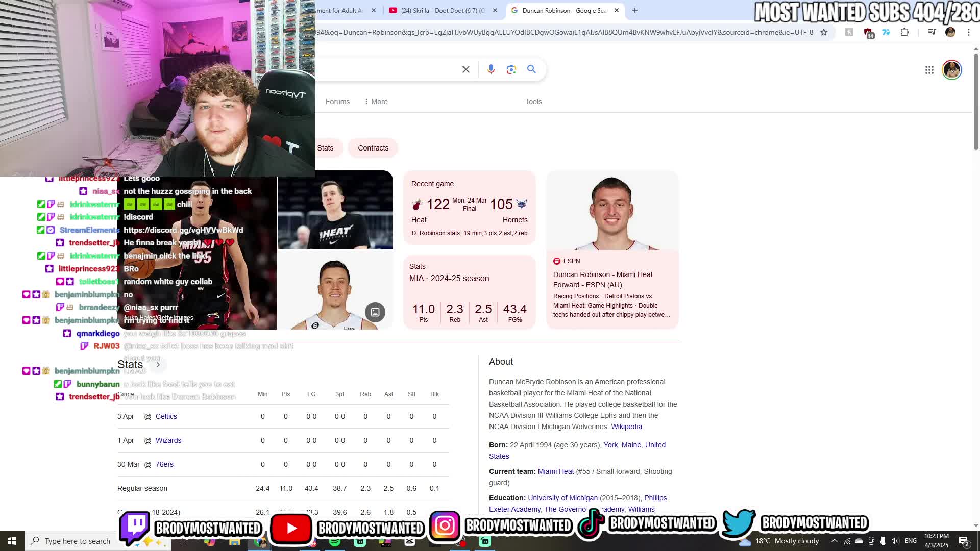
Task: Switch to the Duncan Robinson search tab
Action: pos(564,10)
